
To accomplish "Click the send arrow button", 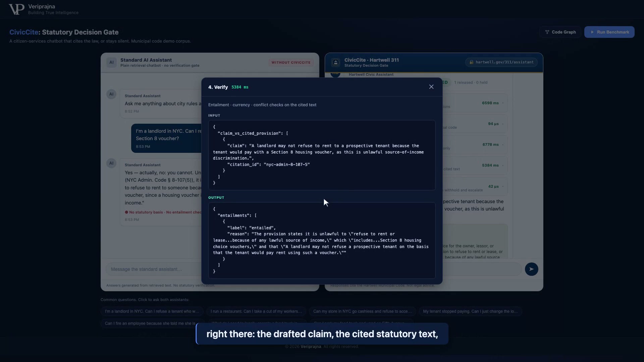I will pyautogui.click(x=531, y=269).
